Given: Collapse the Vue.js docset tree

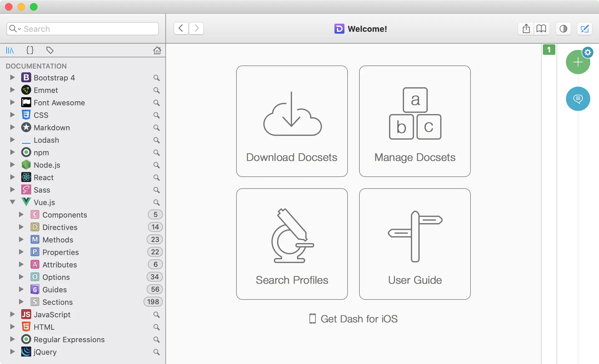Looking at the screenshot, I should click(12, 202).
